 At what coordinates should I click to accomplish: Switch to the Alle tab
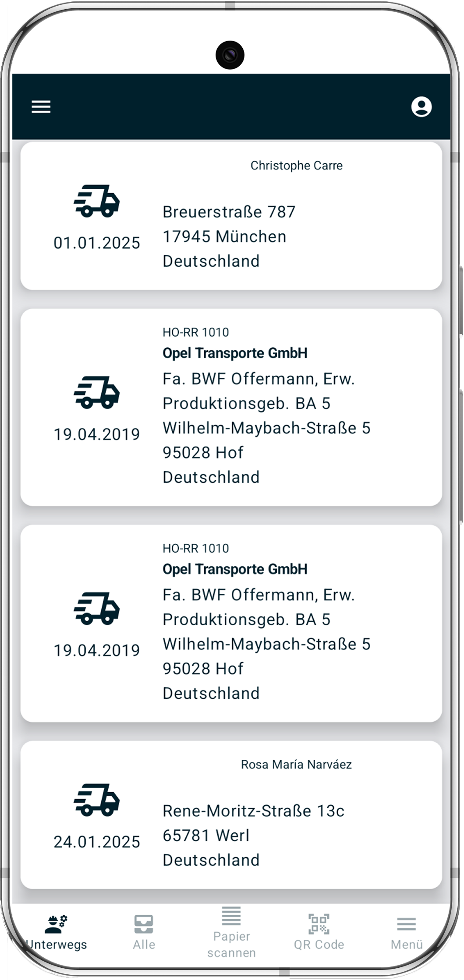coord(144,945)
